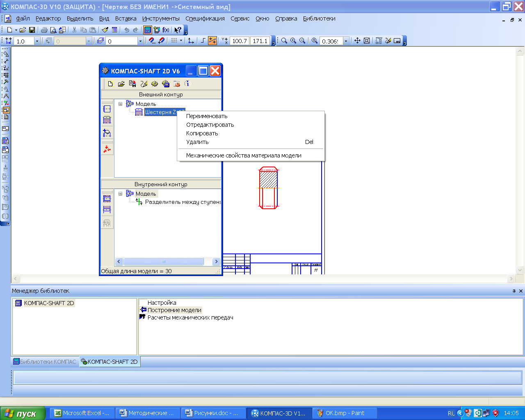The image size is (525, 420).
Task: Create new document via toolbar icon
Action: 9,30
